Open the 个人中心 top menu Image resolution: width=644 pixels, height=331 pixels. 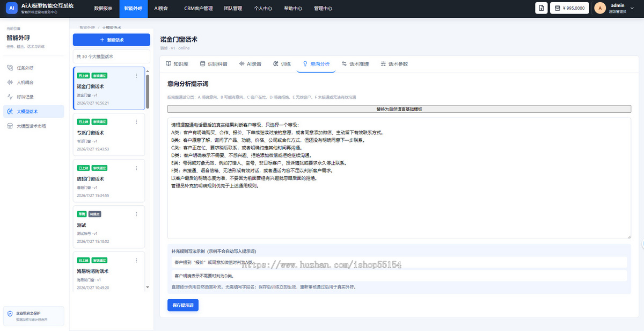point(263,9)
